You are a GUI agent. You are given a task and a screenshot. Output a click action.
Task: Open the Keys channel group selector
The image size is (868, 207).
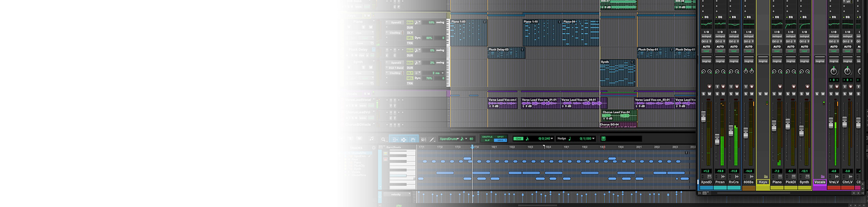pyautogui.click(x=763, y=61)
